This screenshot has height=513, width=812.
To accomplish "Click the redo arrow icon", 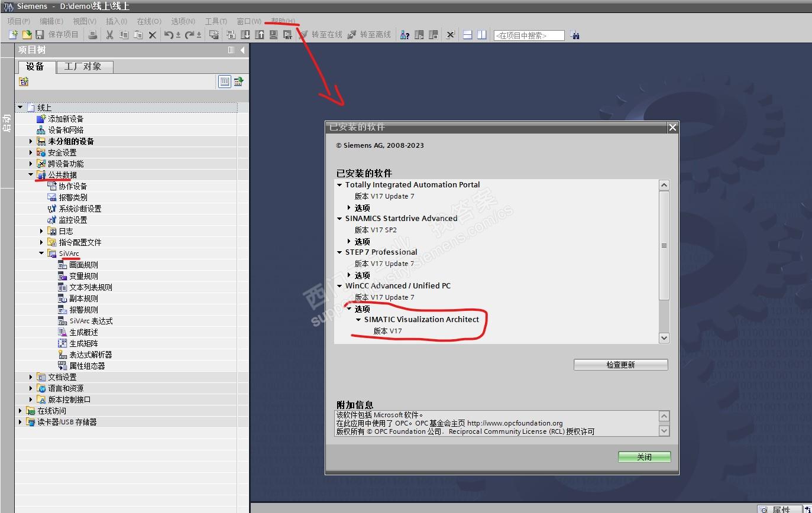I will [190, 35].
